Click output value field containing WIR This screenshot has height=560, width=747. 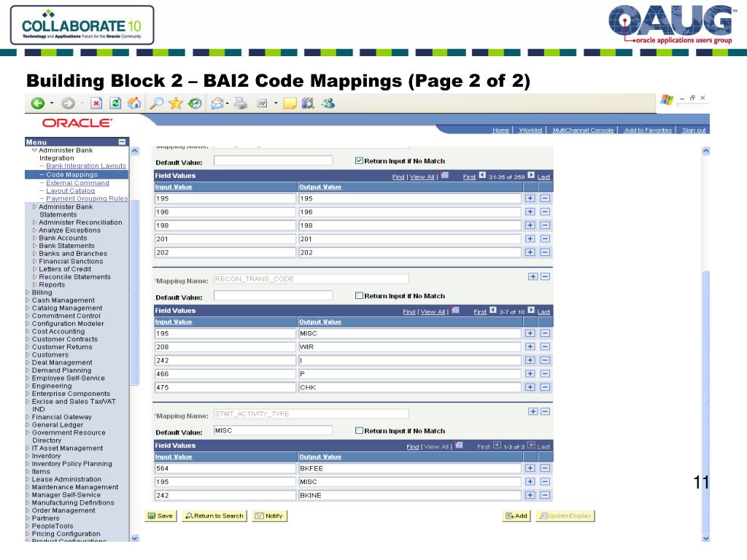tap(410, 347)
